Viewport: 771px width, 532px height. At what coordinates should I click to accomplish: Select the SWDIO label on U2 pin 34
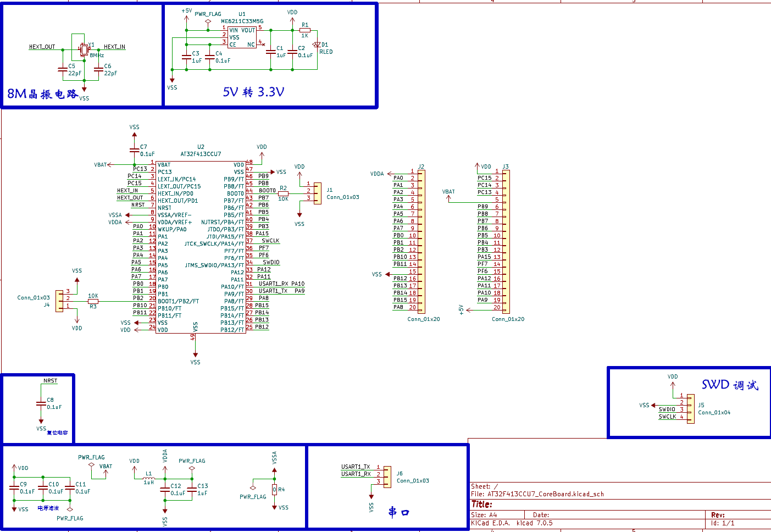(x=271, y=262)
